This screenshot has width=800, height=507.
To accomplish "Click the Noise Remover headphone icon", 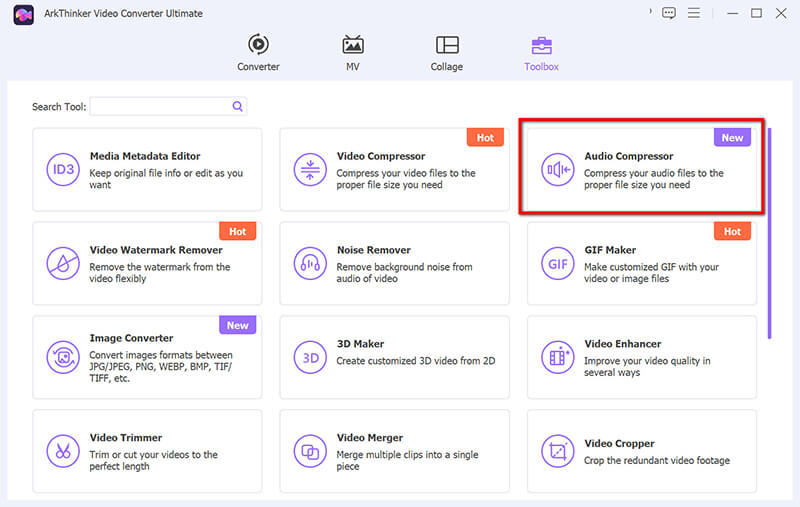I will click(310, 263).
